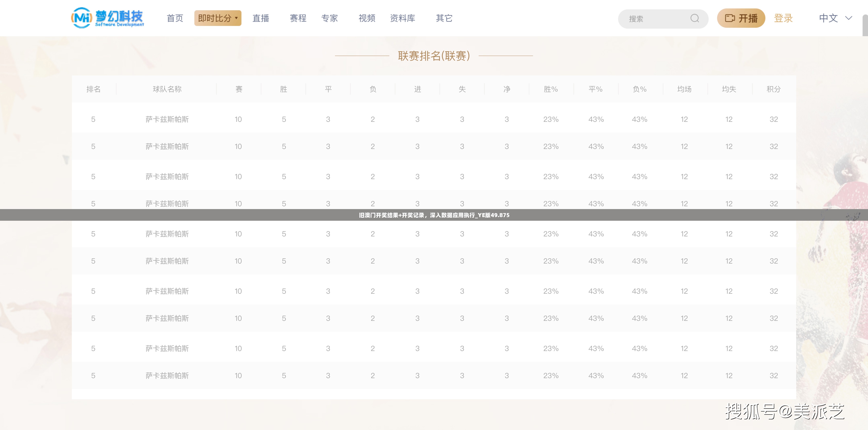868x430 pixels.
Task: Click 32 points in the first row
Action: click(x=774, y=120)
